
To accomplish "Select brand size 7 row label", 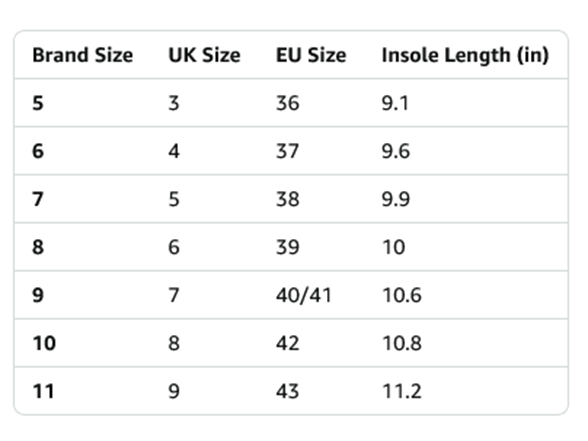I will pyautogui.click(x=38, y=199).
